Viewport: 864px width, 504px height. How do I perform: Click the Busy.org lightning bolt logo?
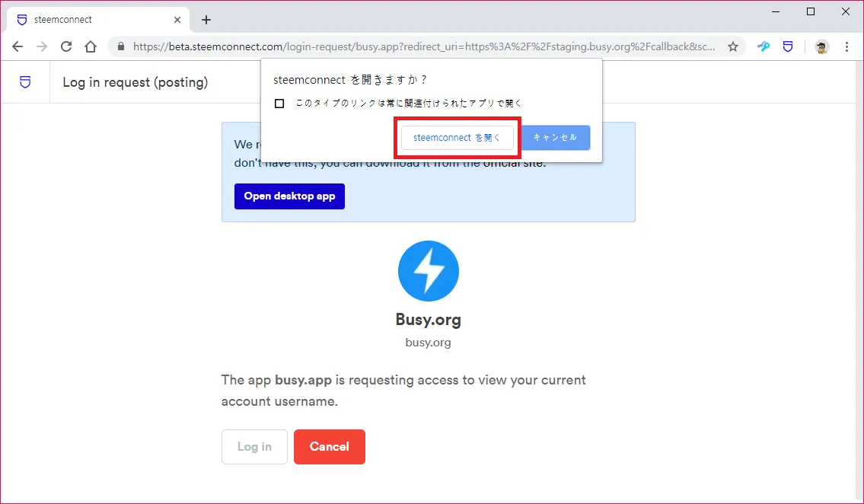[428, 270]
